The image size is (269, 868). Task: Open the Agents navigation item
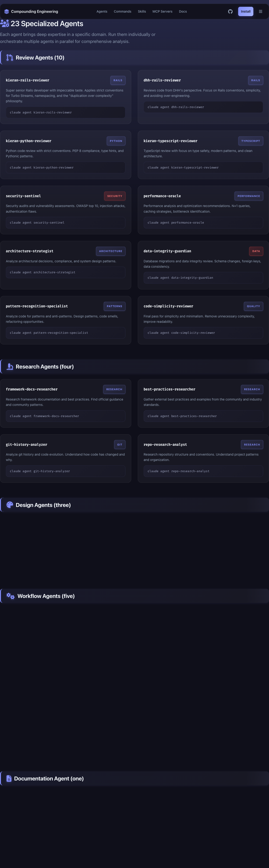[102, 11]
